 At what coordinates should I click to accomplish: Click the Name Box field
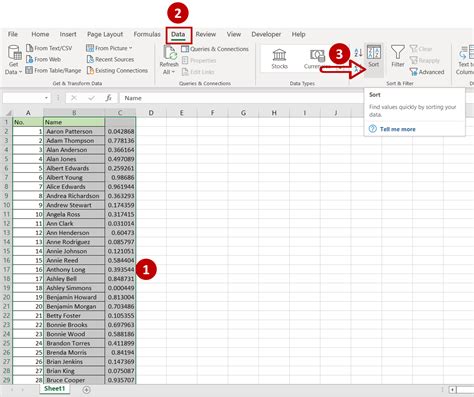tap(23, 98)
